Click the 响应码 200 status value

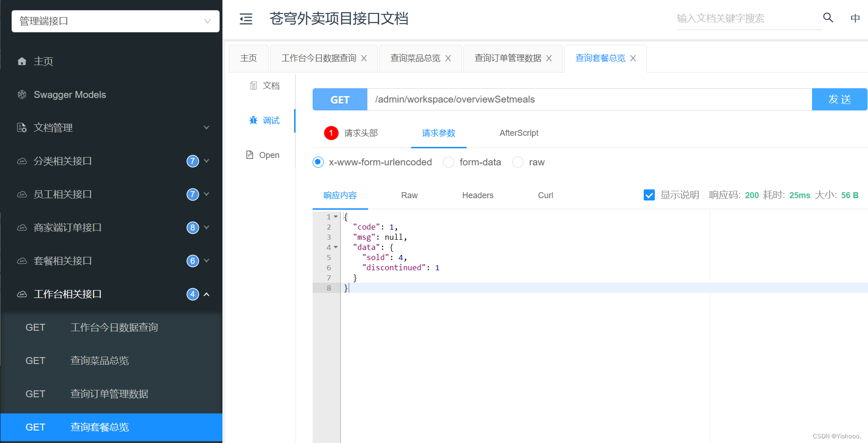tap(752, 195)
